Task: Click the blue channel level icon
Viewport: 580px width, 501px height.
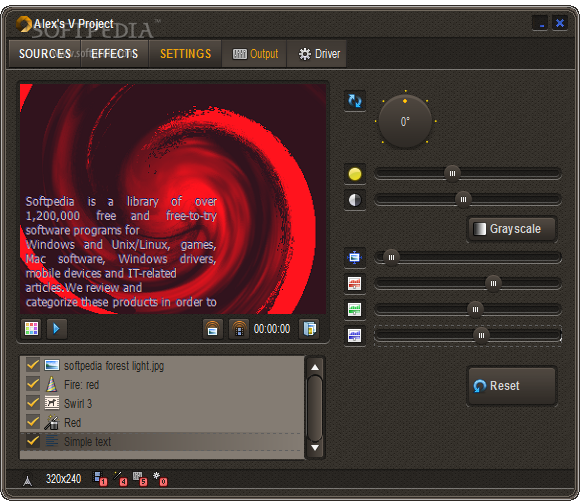Action: pyautogui.click(x=355, y=336)
